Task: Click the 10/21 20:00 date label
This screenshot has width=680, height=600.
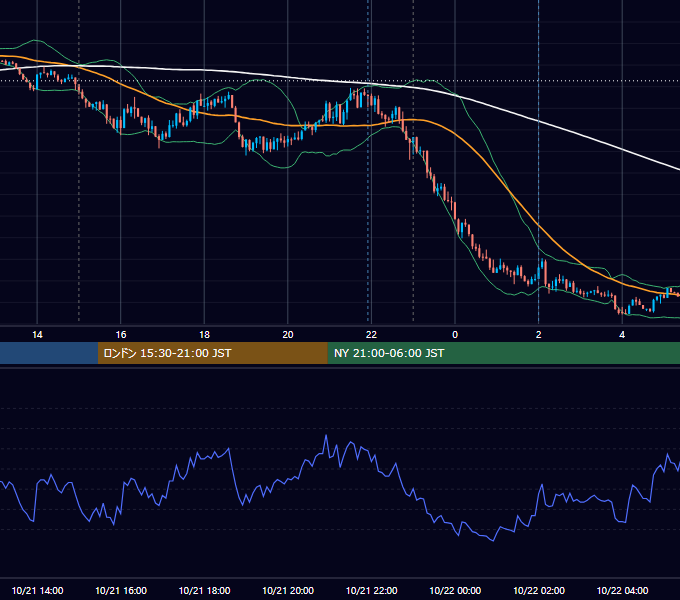Action: [288, 590]
